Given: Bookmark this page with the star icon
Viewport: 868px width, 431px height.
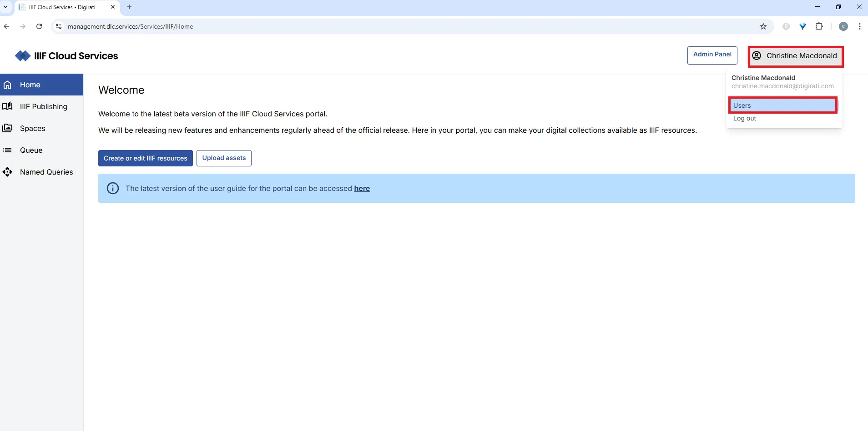Looking at the screenshot, I should point(763,26).
